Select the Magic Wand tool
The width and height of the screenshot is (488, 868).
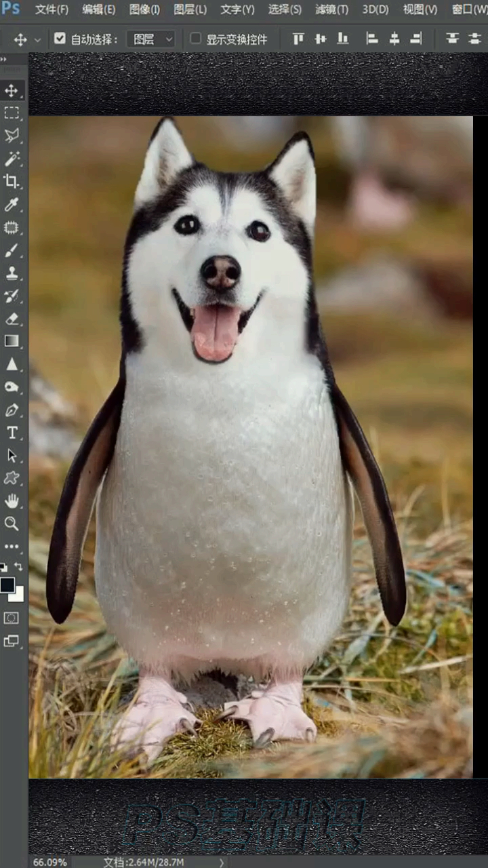pos(12,159)
